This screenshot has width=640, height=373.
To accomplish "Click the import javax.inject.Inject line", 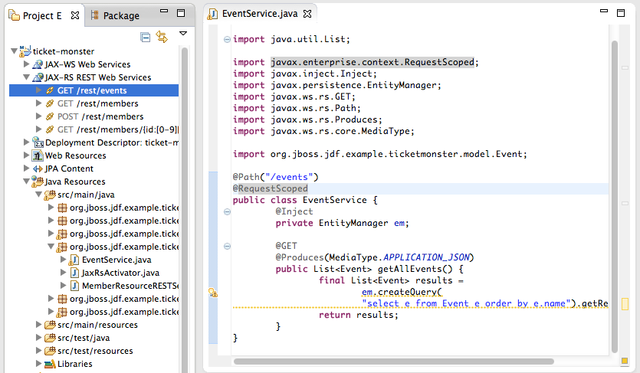I will [x=305, y=74].
